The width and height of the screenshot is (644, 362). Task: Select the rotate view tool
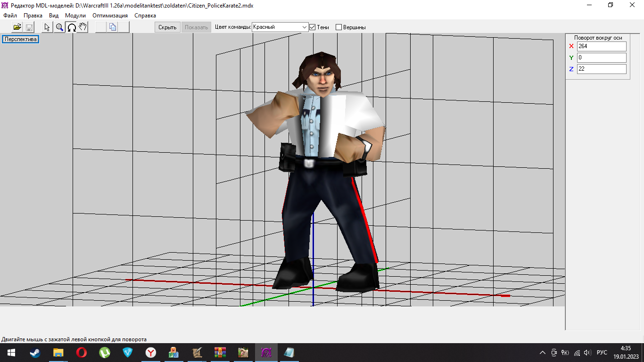point(71,27)
